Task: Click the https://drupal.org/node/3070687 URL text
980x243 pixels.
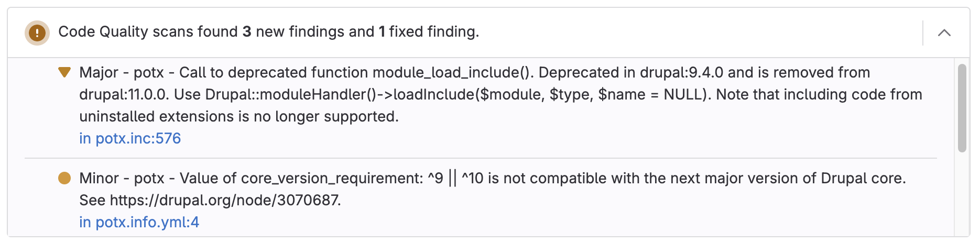Action: [225, 200]
